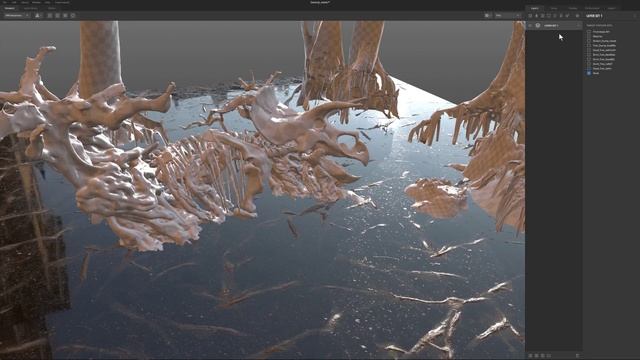
Task: Click the icon left of the right viewport dropdown
Action: coord(488,16)
